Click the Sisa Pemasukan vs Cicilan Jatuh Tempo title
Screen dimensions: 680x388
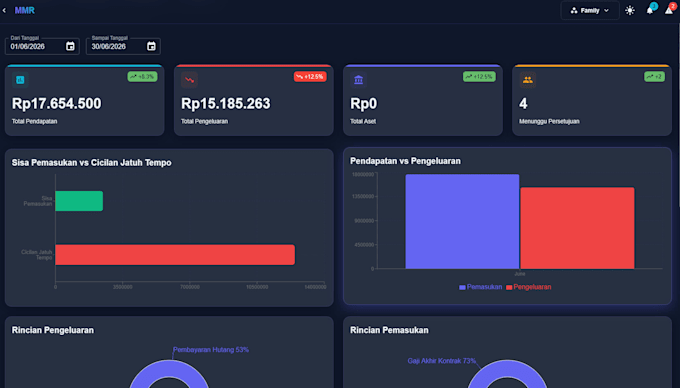(x=92, y=163)
